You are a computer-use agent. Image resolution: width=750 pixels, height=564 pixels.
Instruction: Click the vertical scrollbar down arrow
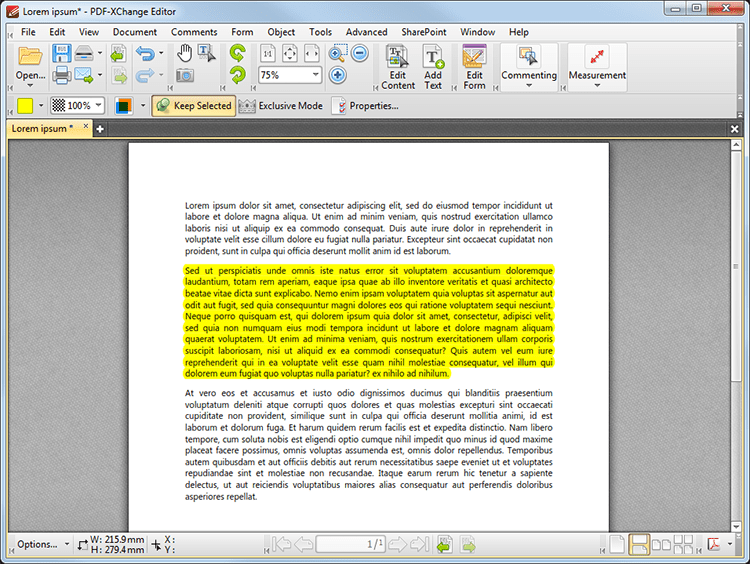tap(736, 526)
